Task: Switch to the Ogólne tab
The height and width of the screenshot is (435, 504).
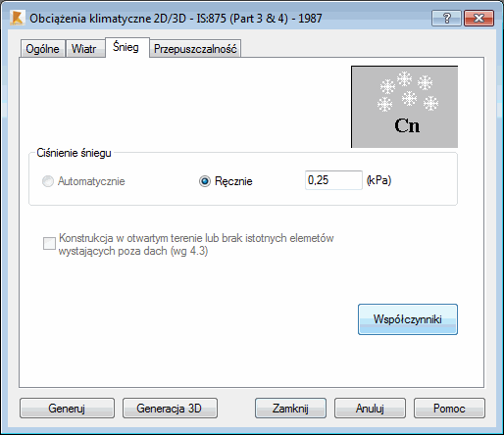Action: click(42, 49)
